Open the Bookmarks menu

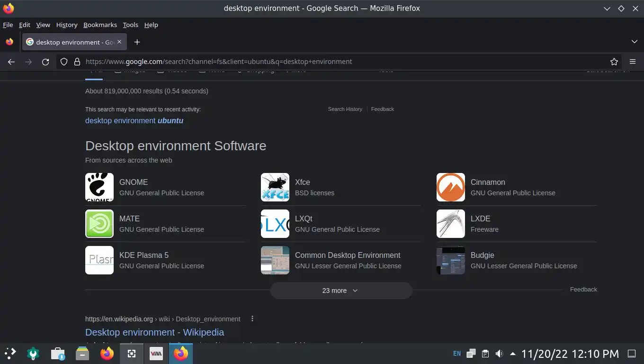tap(100, 25)
